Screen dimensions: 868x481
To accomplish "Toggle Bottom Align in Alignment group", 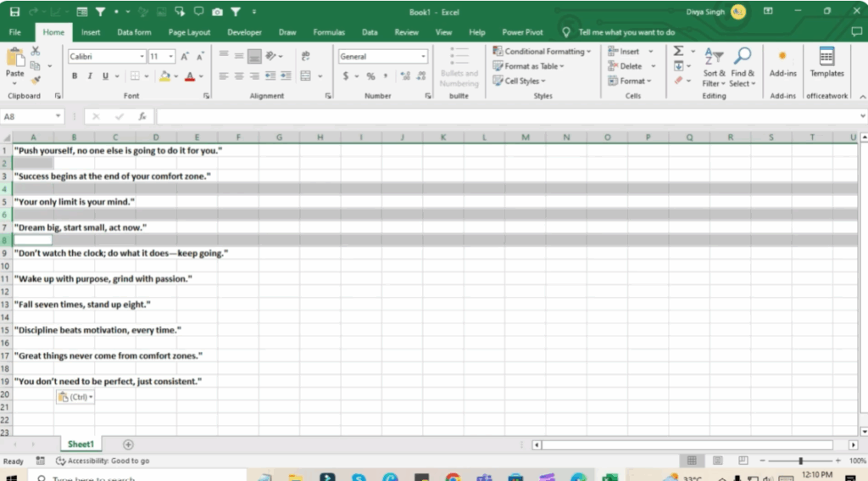I will coord(254,56).
